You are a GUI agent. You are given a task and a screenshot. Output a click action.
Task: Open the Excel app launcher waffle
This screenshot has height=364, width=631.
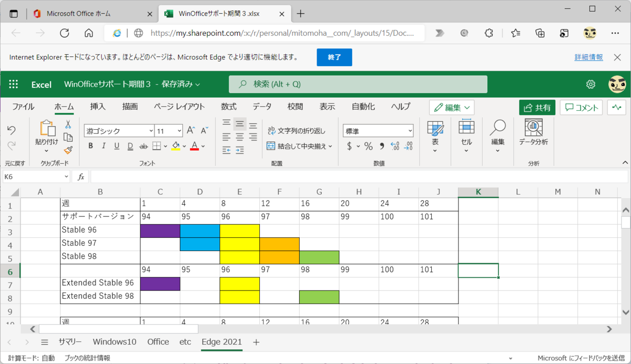[14, 84]
